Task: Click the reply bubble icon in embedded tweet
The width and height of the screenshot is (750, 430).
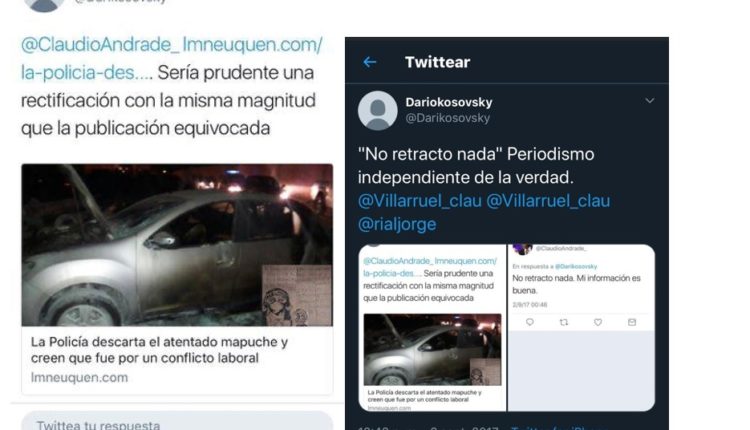Action: click(x=529, y=322)
